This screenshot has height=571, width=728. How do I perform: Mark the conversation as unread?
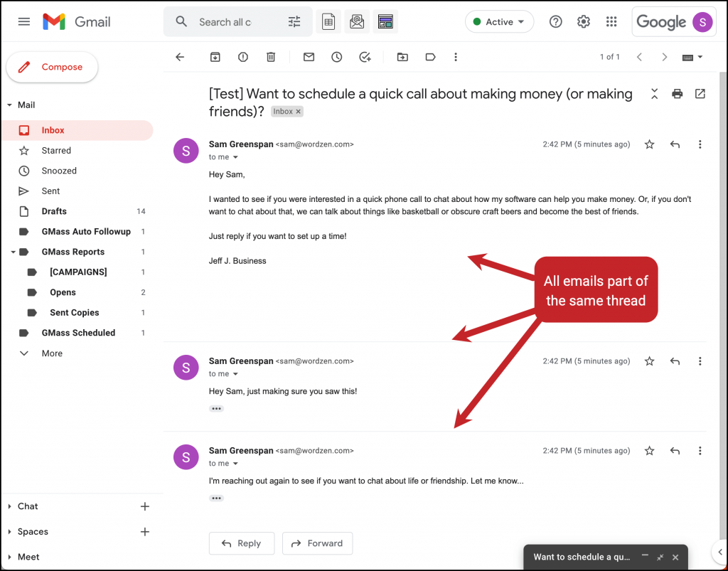click(x=309, y=57)
